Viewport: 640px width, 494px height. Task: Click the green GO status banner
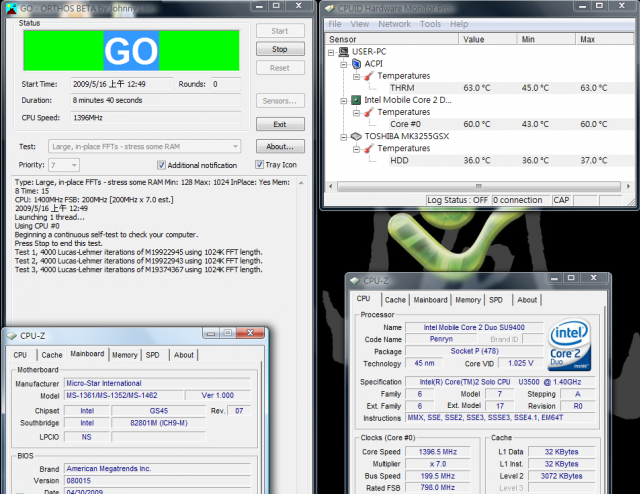[x=131, y=51]
